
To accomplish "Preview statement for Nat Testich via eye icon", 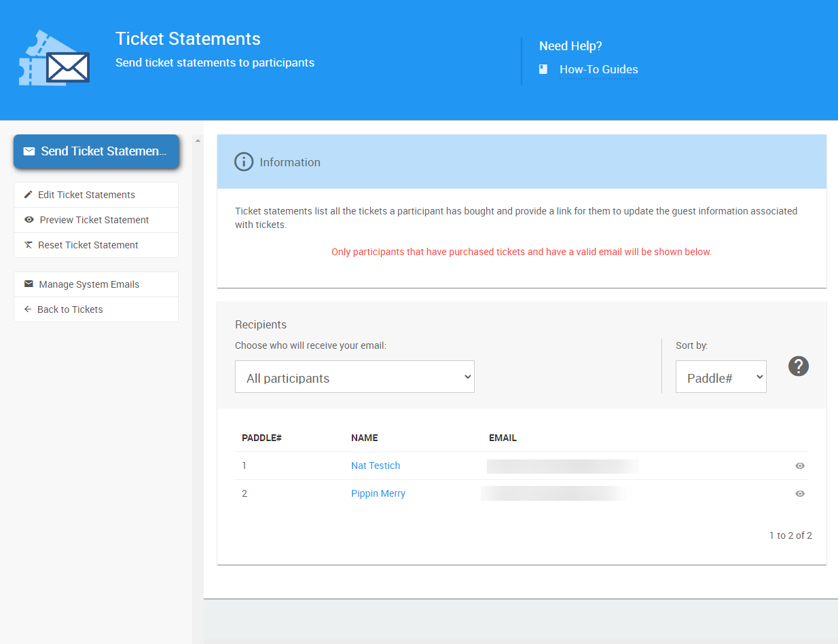I will tap(800, 466).
